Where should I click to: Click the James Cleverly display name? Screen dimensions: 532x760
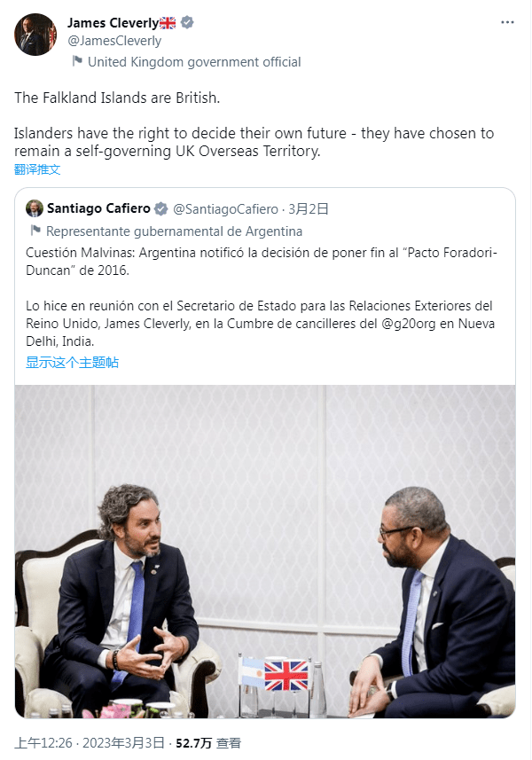click(113, 23)
